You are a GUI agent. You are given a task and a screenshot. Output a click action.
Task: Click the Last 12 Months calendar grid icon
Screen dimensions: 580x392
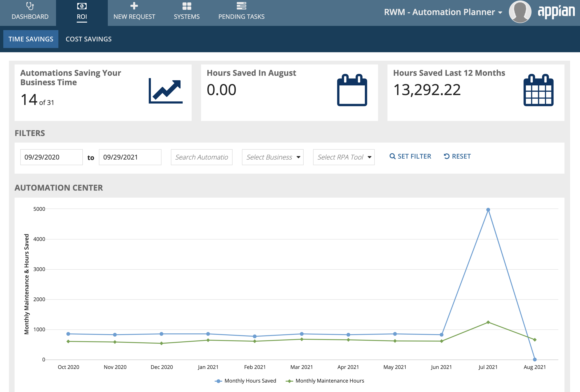click(538, 90)
